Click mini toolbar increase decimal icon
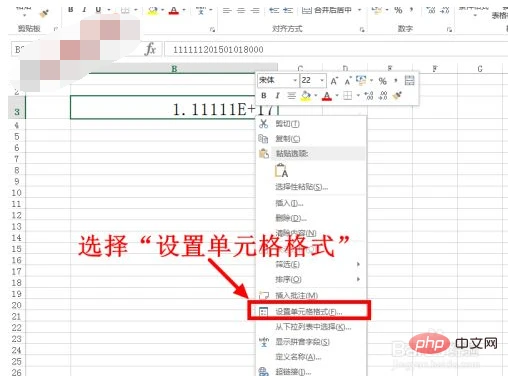Viewport: 508px width, 376px height. point(369,96)
